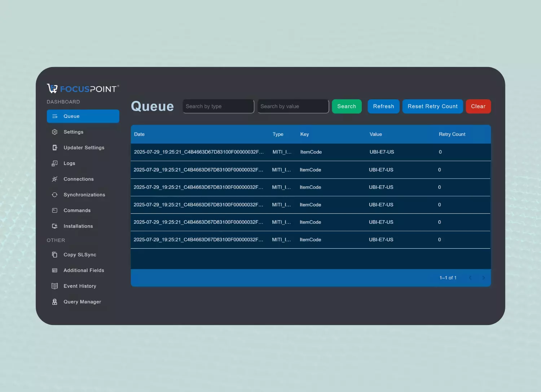
Task: Open Logs using its sidebar icon
Action: click(x=54, y=163)
